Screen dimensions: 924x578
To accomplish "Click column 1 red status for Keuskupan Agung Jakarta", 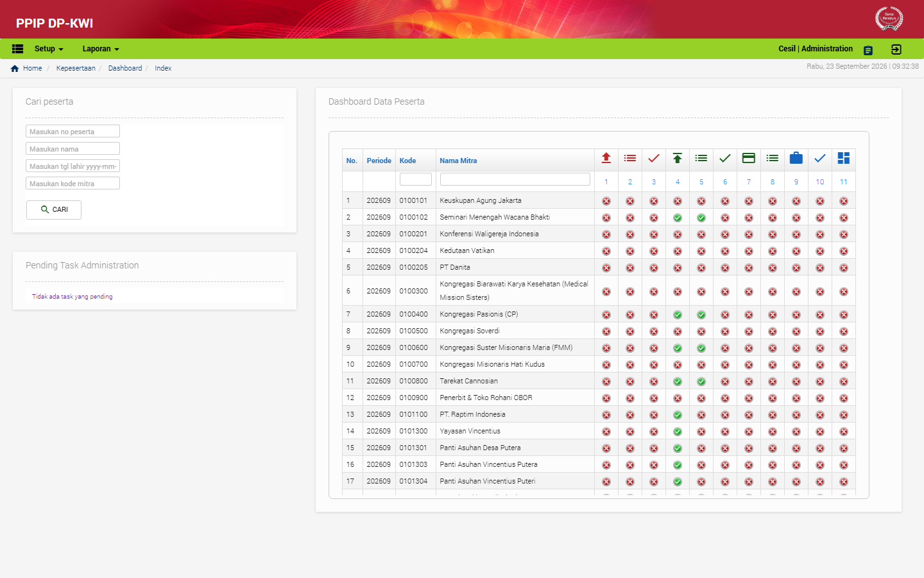I will pyautogui.click(x=606, y=201).
